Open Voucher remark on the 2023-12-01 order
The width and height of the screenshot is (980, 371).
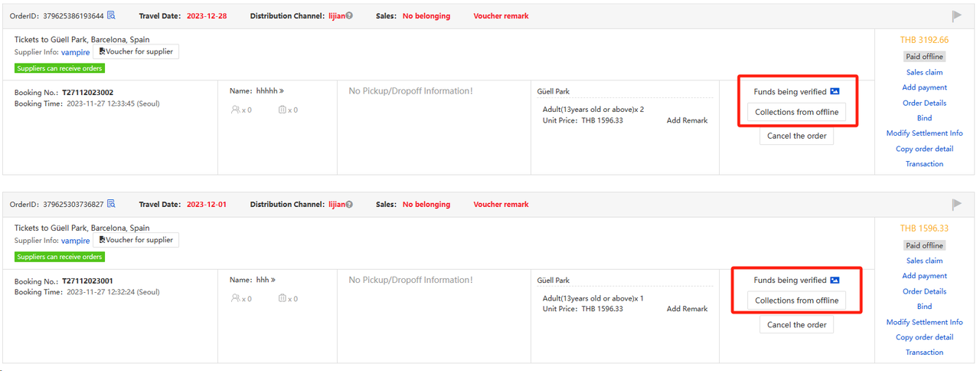click(501, 205)
